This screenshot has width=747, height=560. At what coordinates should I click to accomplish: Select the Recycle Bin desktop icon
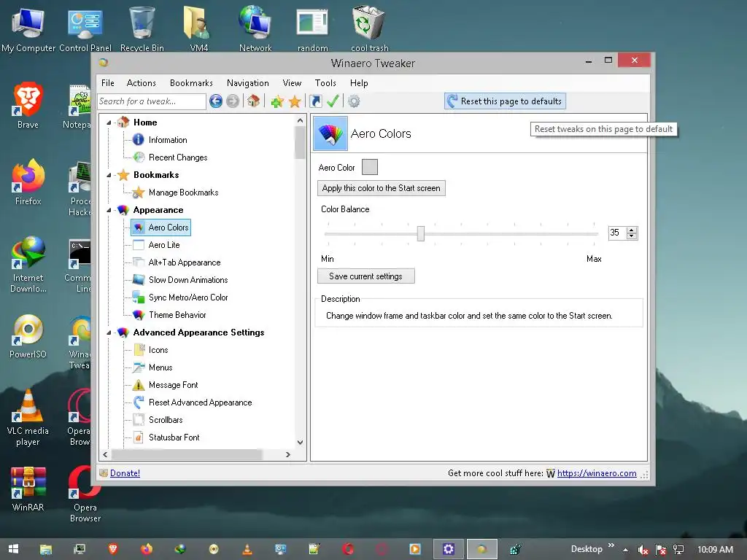point(142,29)
